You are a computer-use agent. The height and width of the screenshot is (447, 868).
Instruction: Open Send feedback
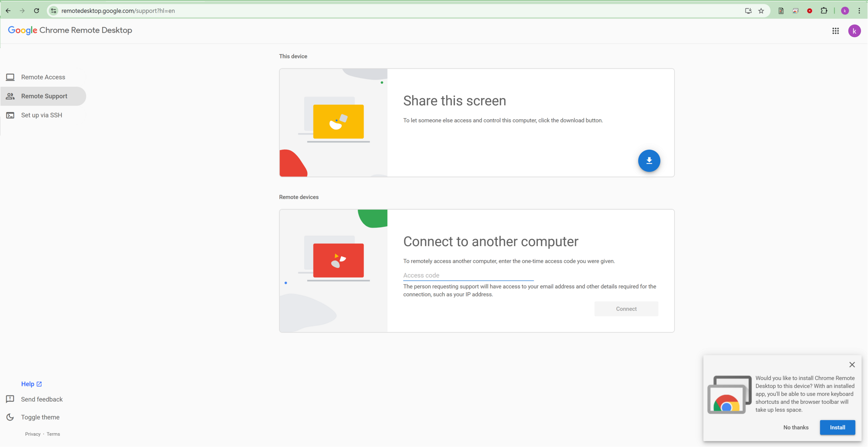(42, 399)
